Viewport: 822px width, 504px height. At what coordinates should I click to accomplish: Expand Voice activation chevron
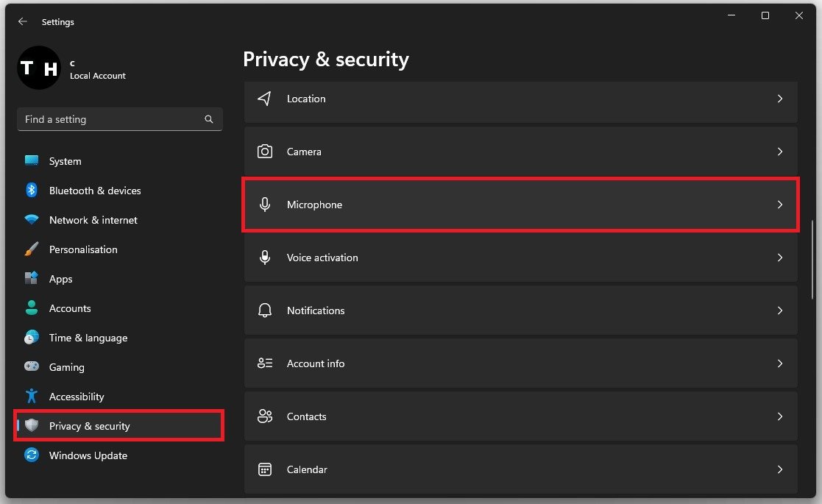tap(780, 258)
